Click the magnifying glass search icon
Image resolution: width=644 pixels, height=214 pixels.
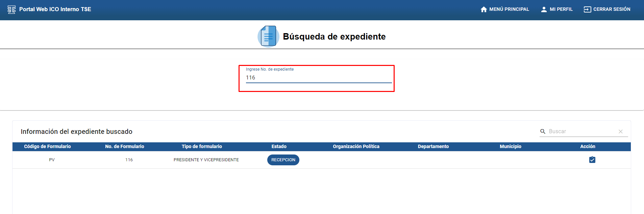pyautogui.click(x=543, y=132)
